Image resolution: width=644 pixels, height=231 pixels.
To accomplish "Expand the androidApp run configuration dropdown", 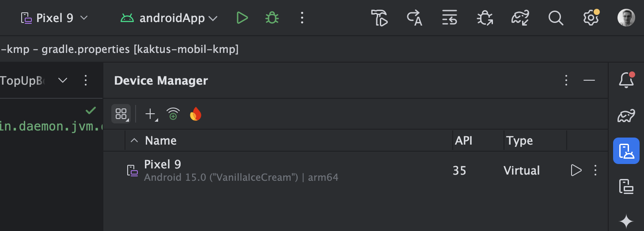I will click(x=213, y=19).
